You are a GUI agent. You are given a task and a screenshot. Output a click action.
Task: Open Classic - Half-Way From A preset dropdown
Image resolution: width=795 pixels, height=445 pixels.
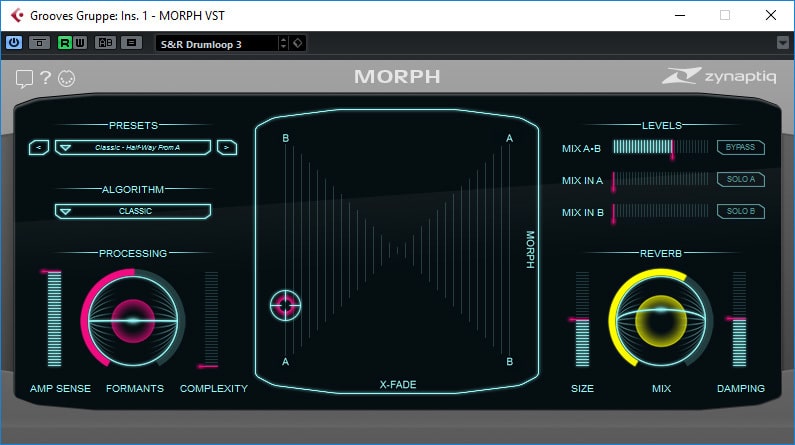point(133,147)
